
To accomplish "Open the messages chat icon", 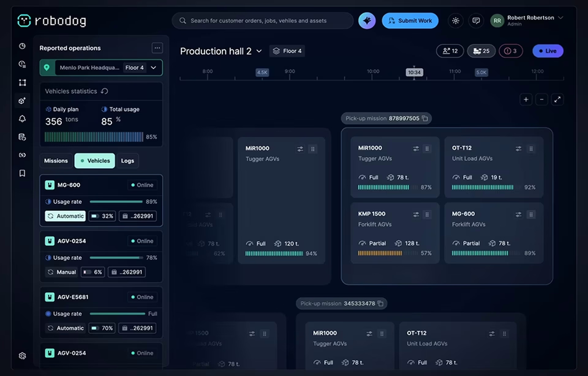I will [x=476, y=21].
